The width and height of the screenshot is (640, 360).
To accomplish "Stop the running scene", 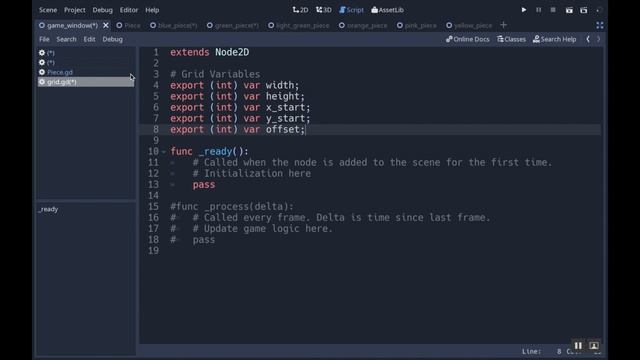I will point(553,10).
